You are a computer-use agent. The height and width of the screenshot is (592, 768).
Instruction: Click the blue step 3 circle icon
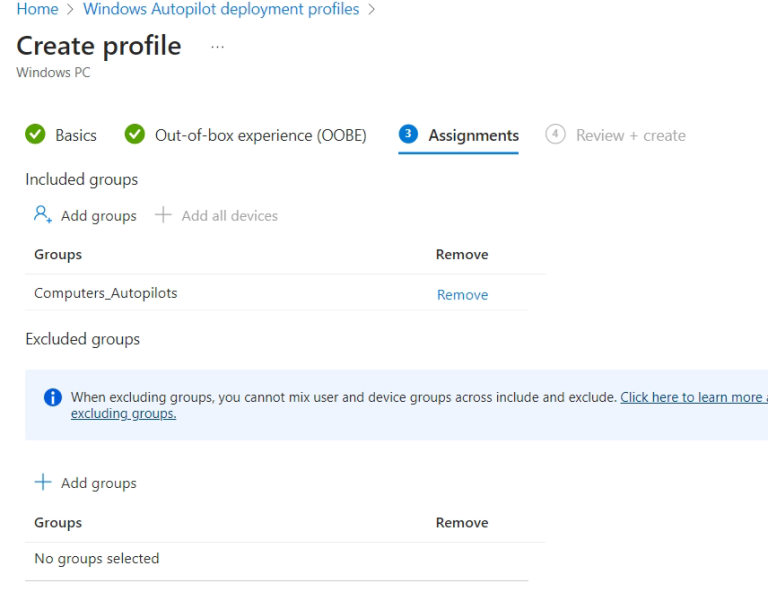coord(408,135)
